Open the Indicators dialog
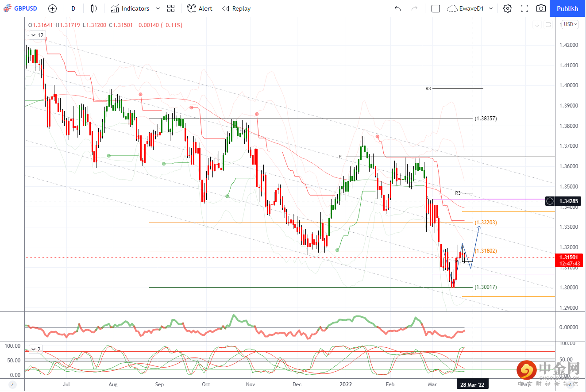586x392 pixels. click(x=130, y=8)
